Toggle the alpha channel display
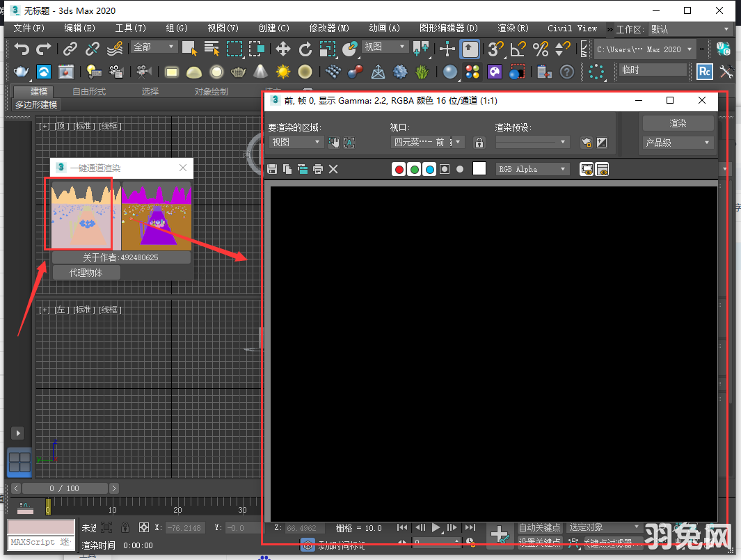This screenshot has height=560, width=741. (x=444, y=169)
